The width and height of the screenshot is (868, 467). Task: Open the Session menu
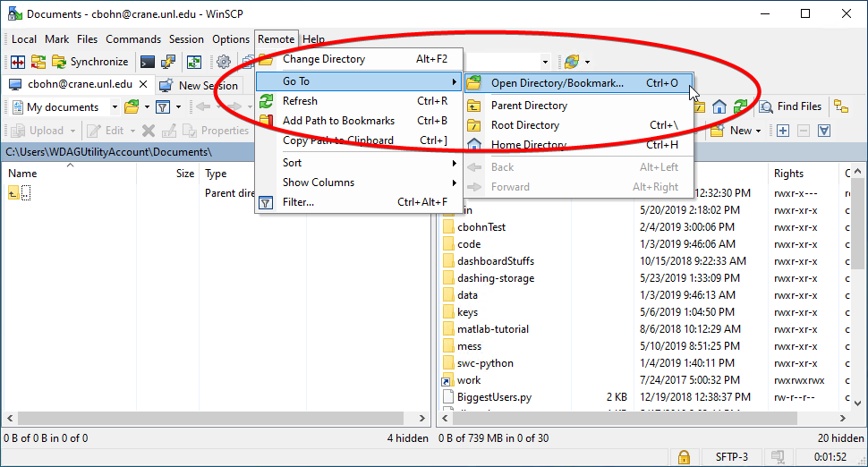186,39
